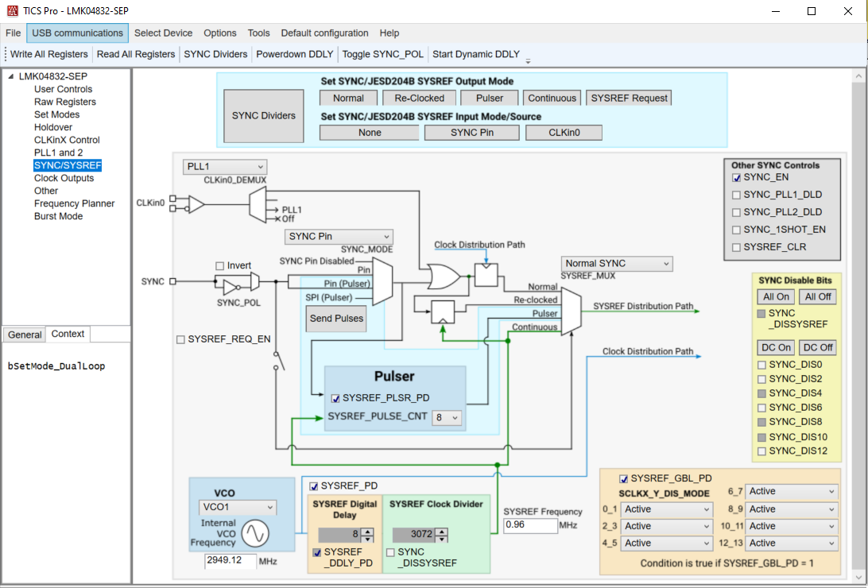This screenshot has height=588, width=868.
Task: Click Read All Registers in the toolbar
Action: pos(136,54)
